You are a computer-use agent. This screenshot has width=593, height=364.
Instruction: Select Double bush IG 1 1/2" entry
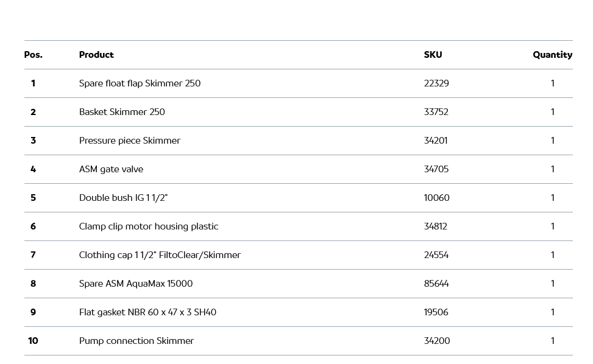[123, 198]
